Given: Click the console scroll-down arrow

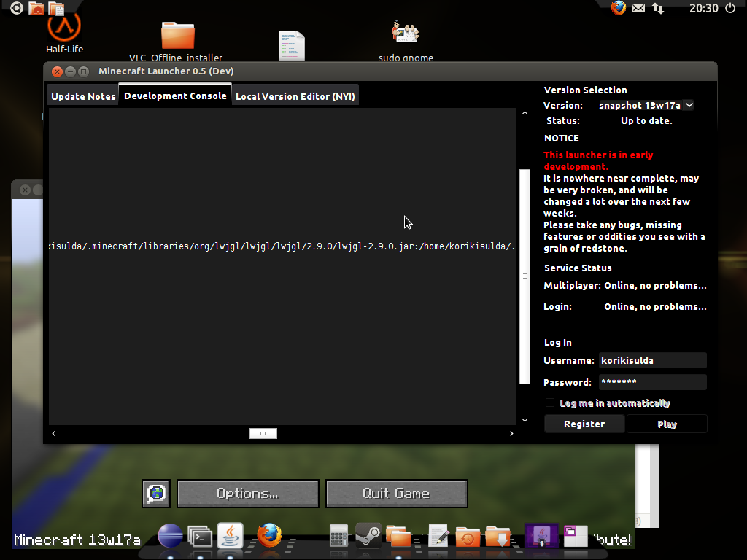Looking at the screenshot, I should tap(524, 420).
